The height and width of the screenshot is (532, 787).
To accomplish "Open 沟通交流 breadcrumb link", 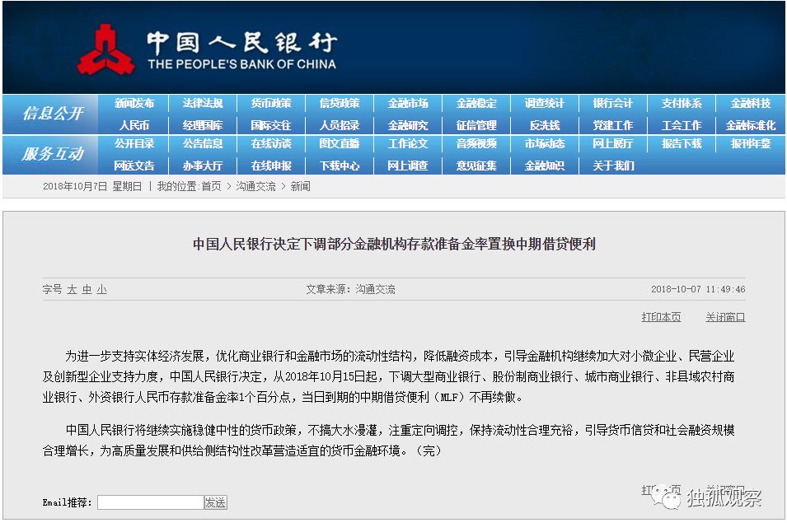I will pyautogui.click(x=256, y=186).
